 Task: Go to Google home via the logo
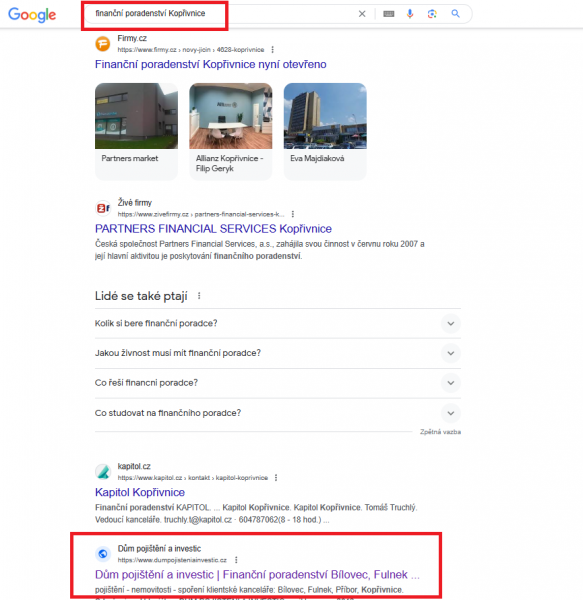coord(32,15)
